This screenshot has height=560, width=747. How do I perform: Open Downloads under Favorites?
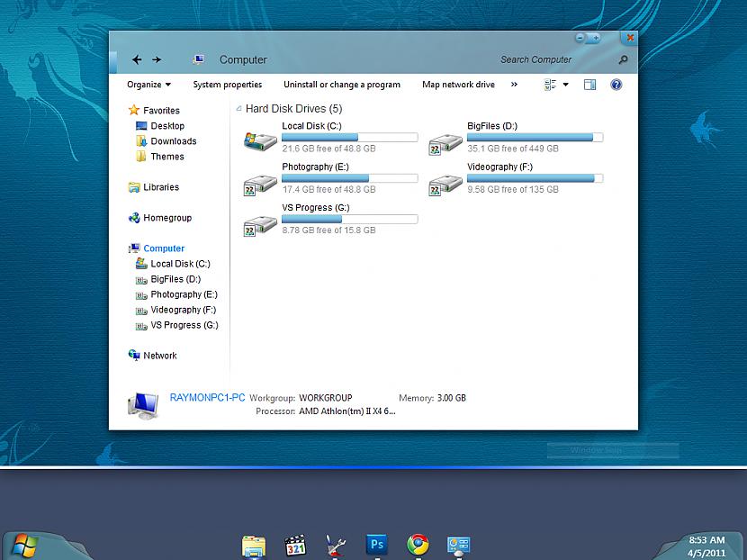(174, 141)
